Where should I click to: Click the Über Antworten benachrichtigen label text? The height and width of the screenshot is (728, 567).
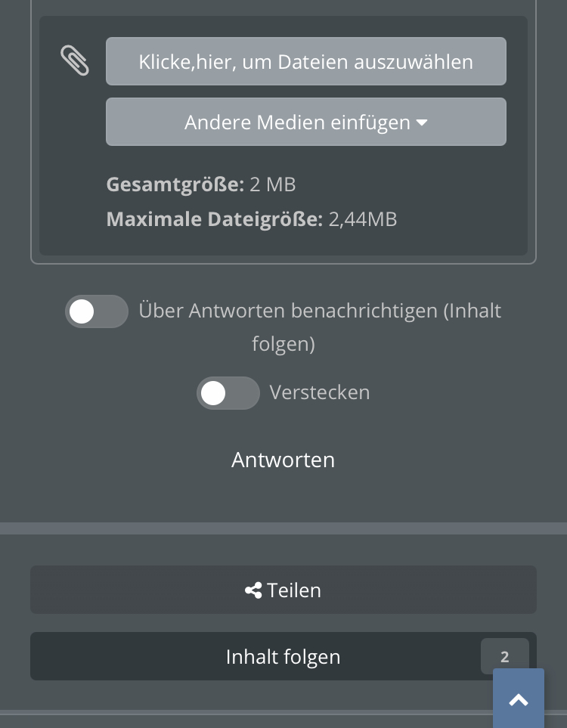[320, 327]
